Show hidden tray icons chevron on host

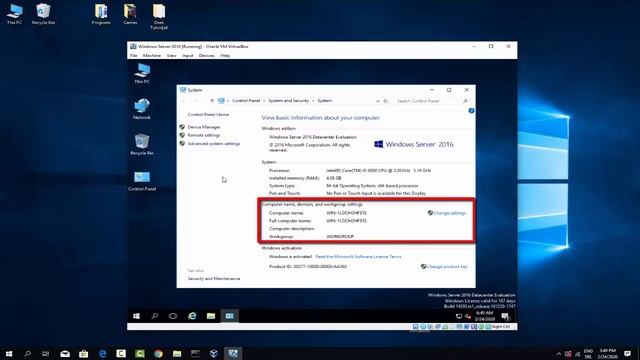[x=558, y=354]
